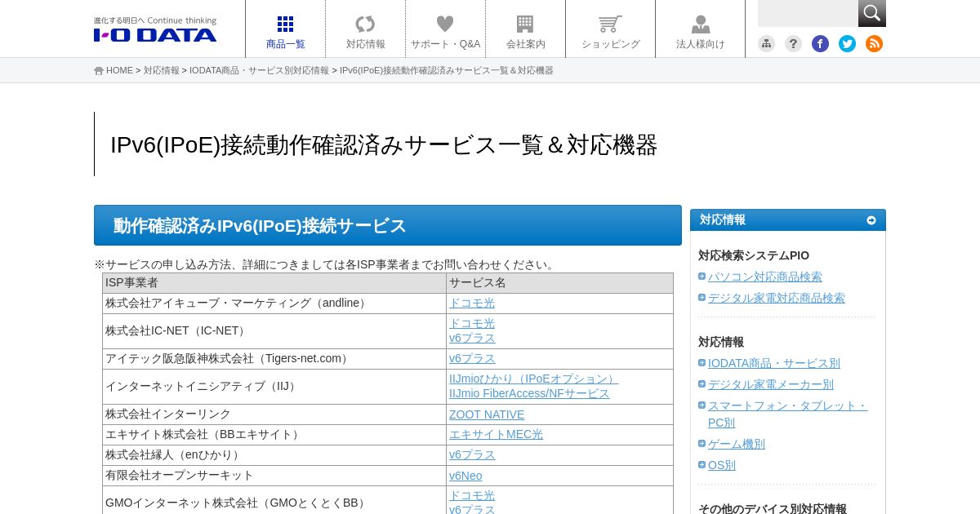Click ドコモ光 link in GMOとくとくBB row

point(472,496)
